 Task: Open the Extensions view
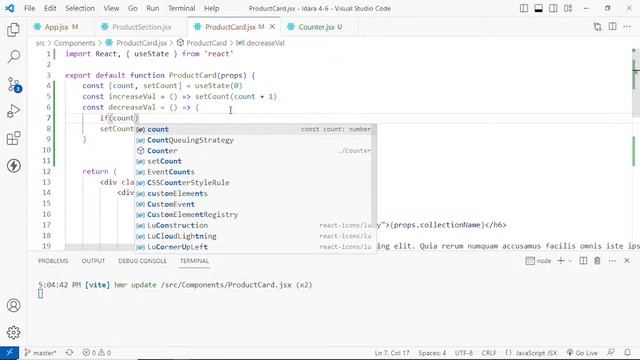point(13,138)
